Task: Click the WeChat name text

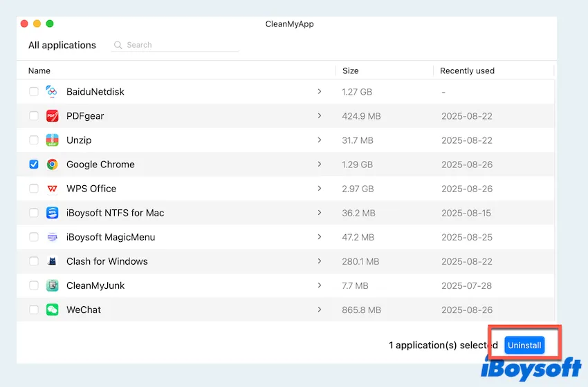Action: tap(84, 310)
